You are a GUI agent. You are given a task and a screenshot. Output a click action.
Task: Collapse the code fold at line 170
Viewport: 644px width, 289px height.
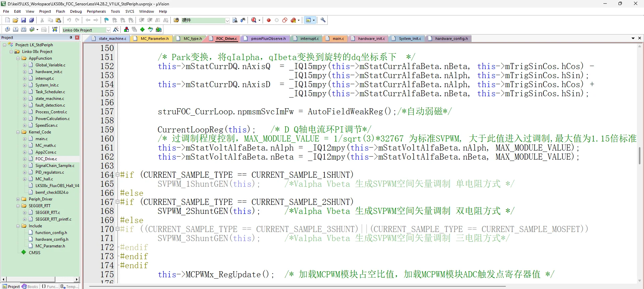pos(117,229)
